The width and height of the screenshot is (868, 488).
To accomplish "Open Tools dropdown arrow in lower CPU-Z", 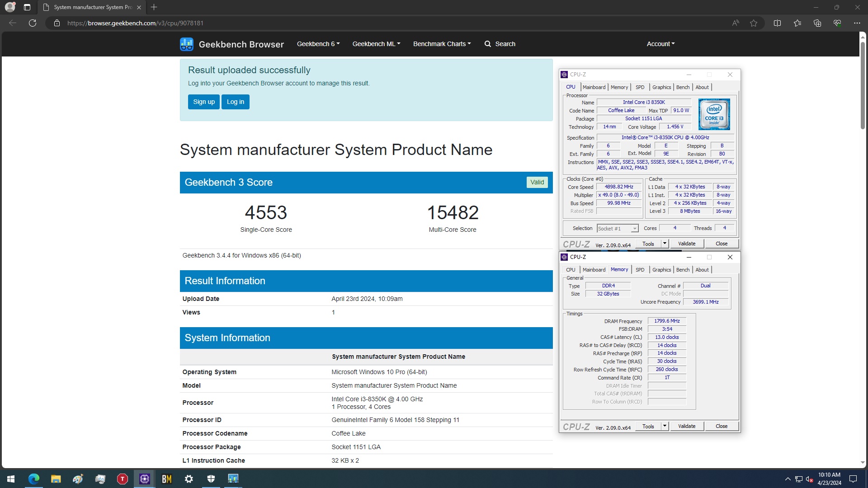I will pyautogui.click(x=665, y=426).
